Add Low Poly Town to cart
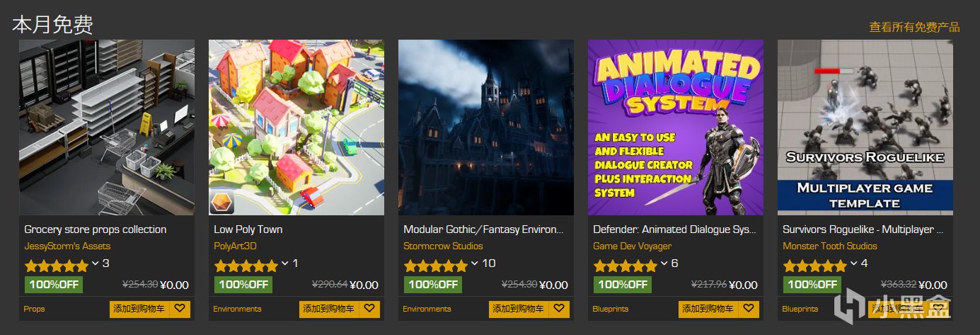This screenshot has width=980, height=335. (x=329, y=309)
